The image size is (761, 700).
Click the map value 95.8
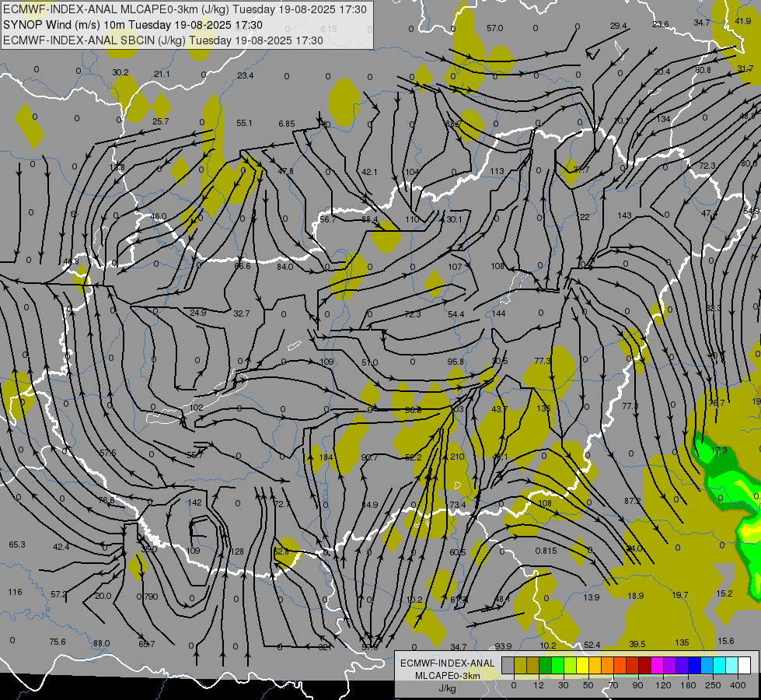tap(456, 362)
